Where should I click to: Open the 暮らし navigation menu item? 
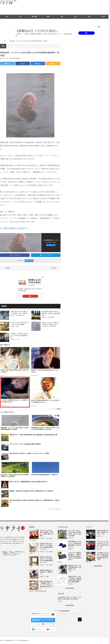pyautogui.click(x=89, y=16)
